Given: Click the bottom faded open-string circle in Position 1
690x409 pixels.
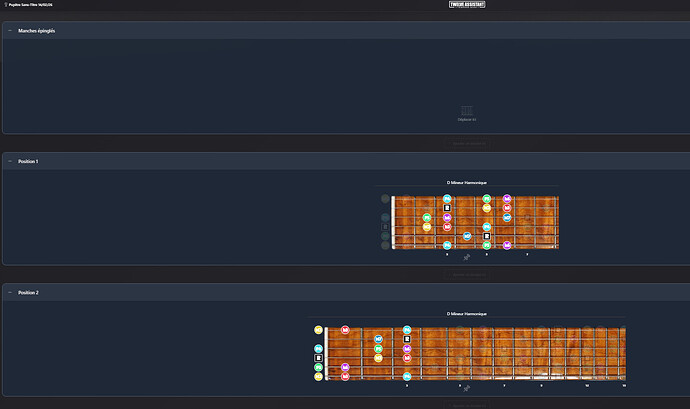Looking at the screenshot, I should point(385,245).
